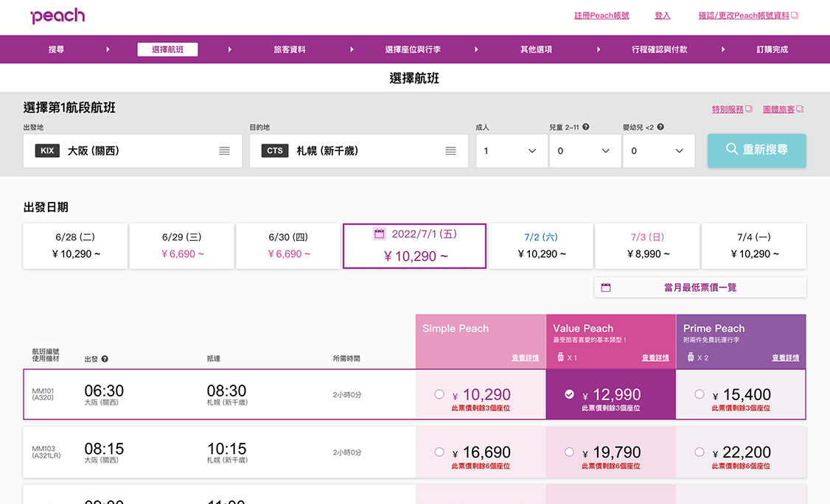Click 查看詳情 under Simple Peach
This screenshot has height=504, width=830.
(x=525, y=358)
